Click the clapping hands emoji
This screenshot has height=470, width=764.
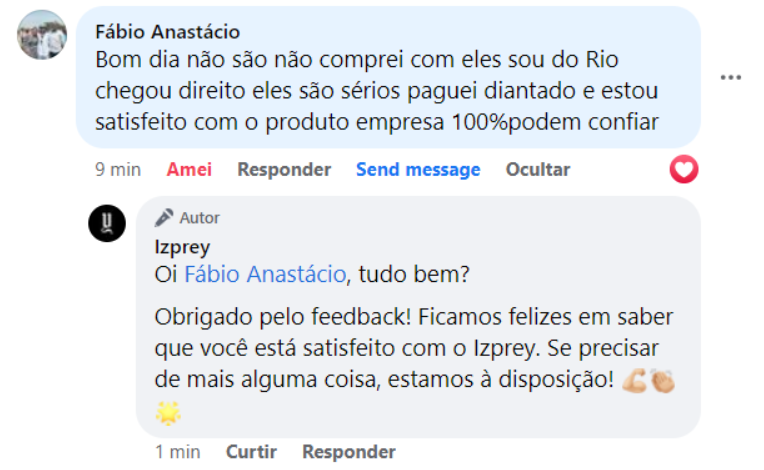click(662, 381)
